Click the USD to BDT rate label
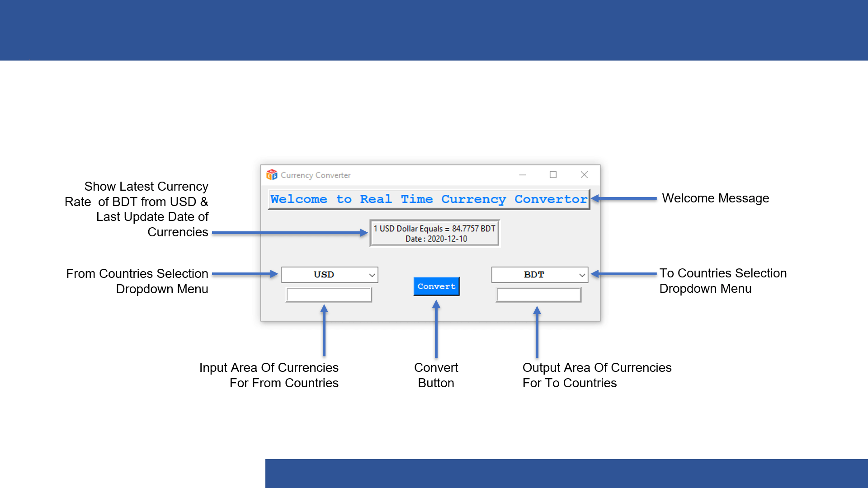The height and width of the screenshot is (488, 868). (434, 233)
